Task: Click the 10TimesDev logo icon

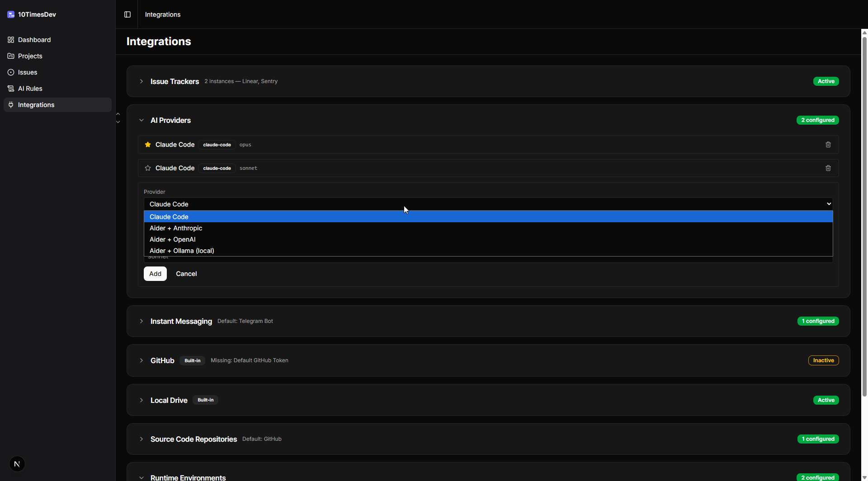Action: (11, 14)
